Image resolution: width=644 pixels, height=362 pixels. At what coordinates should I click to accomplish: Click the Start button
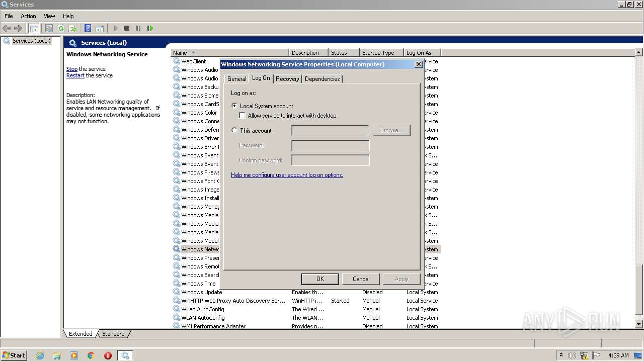point(14,355)
